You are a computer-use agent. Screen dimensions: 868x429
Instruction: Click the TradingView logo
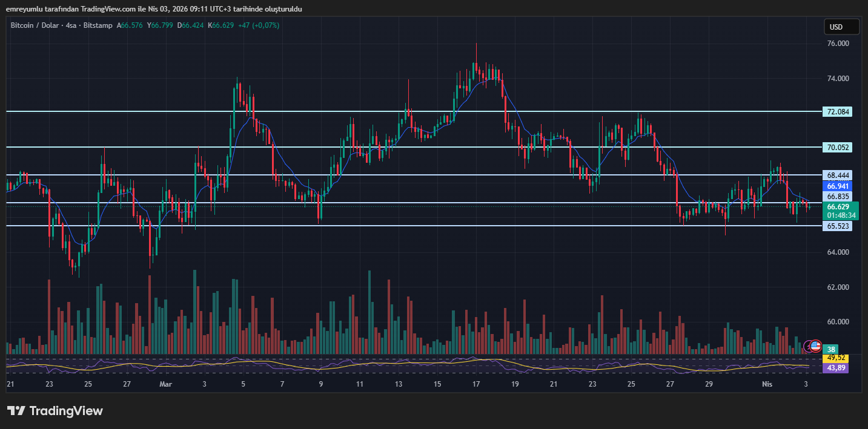coord(55,411)
